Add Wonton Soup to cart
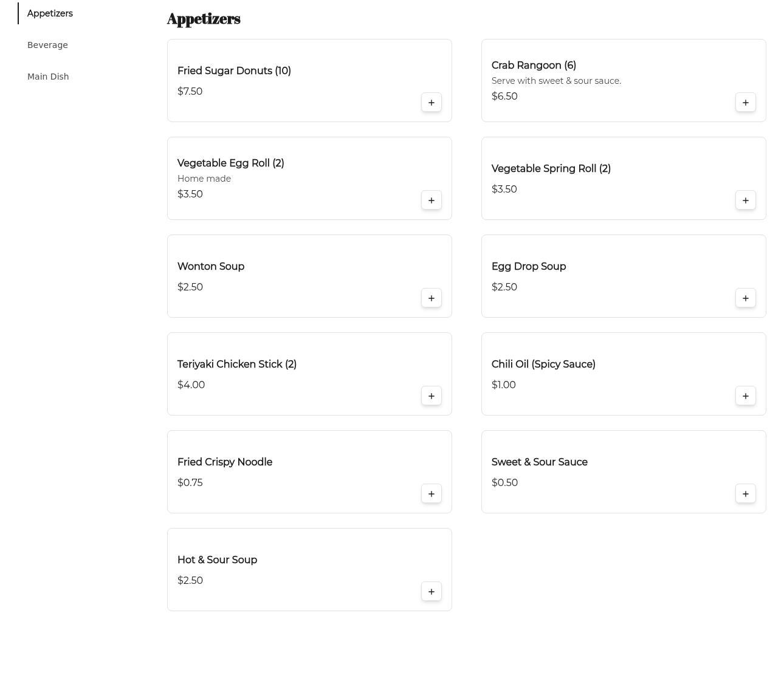The height and width of the screenshot is (692, 784). click(x=431, y=298)
